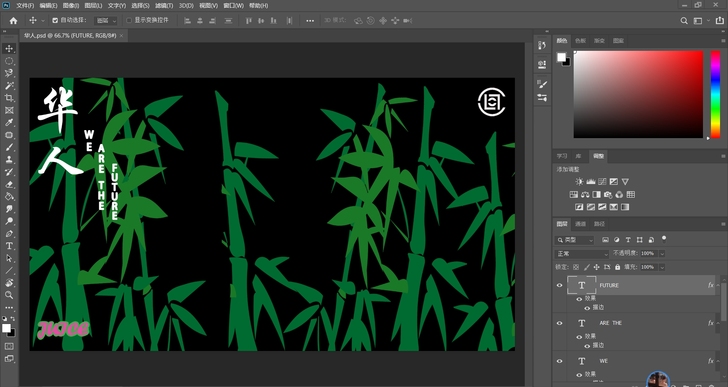Add a Levels adjustment
728x387 pixels.
click(x=591, y=182)
